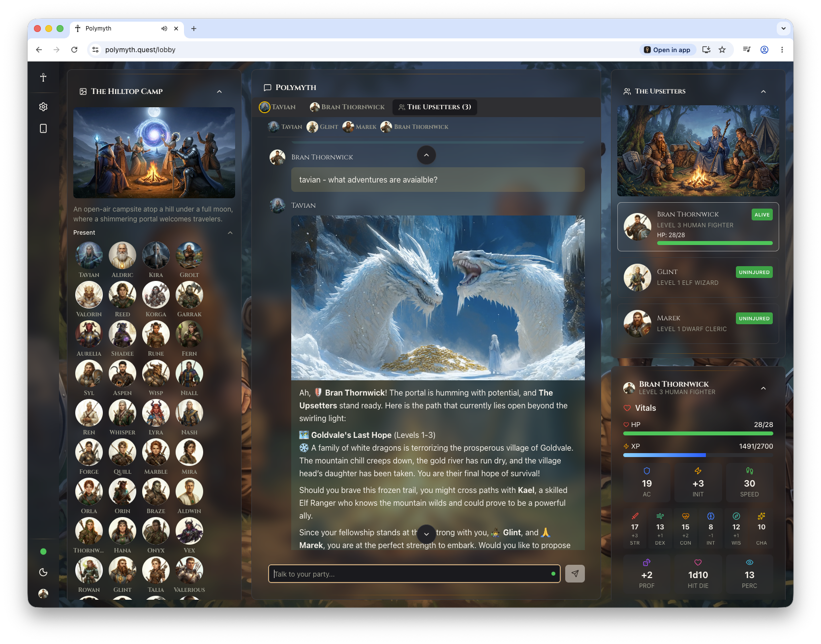Screen dimensions: 821x644
Task: Click the hit die heart icon
Action: [x=698, y=562]
